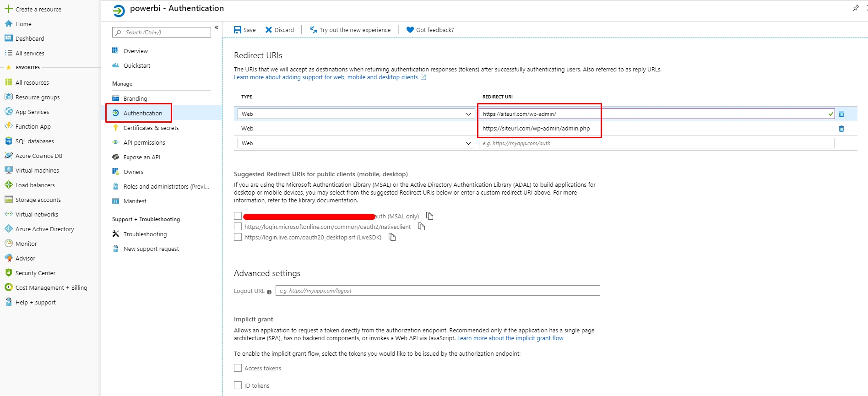Collapse the resource menu with the chevron
This screenshot has width=868, height=396.
(x=217, y=27)
